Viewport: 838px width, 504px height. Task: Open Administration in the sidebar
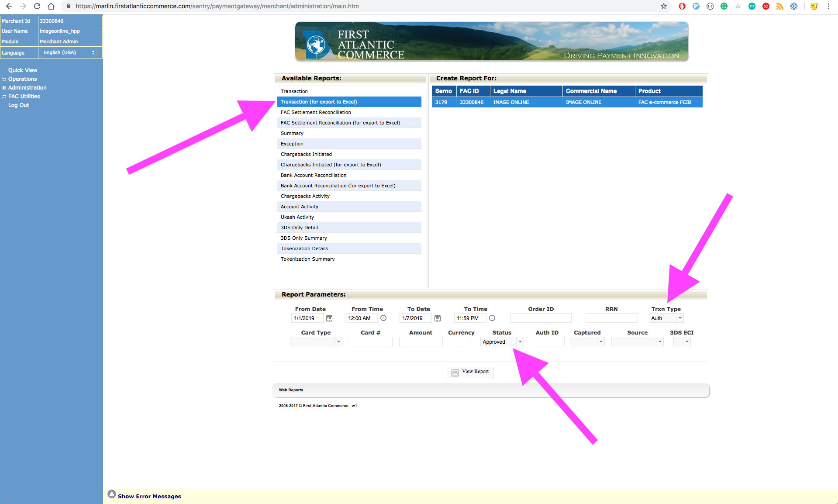click(x=28, y=88)
